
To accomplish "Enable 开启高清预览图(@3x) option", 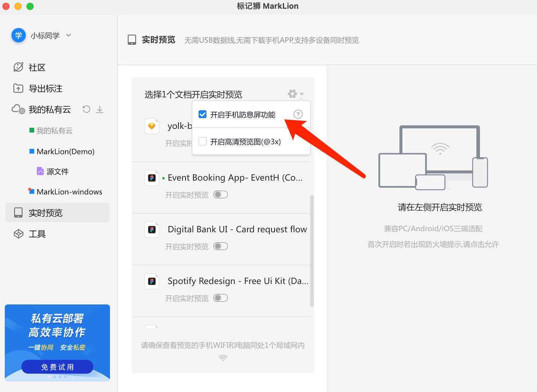I will [x=202, y=141].
